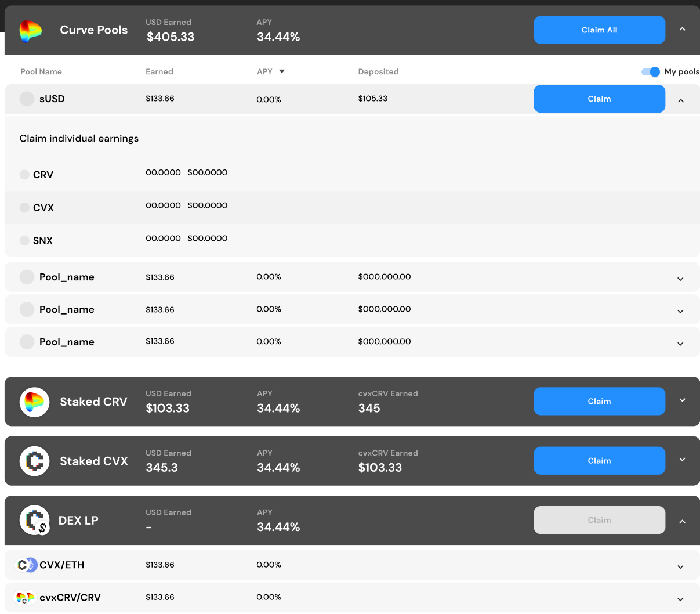Claim Staked CVX rewards
700x614 pixels.
[599, 460]
